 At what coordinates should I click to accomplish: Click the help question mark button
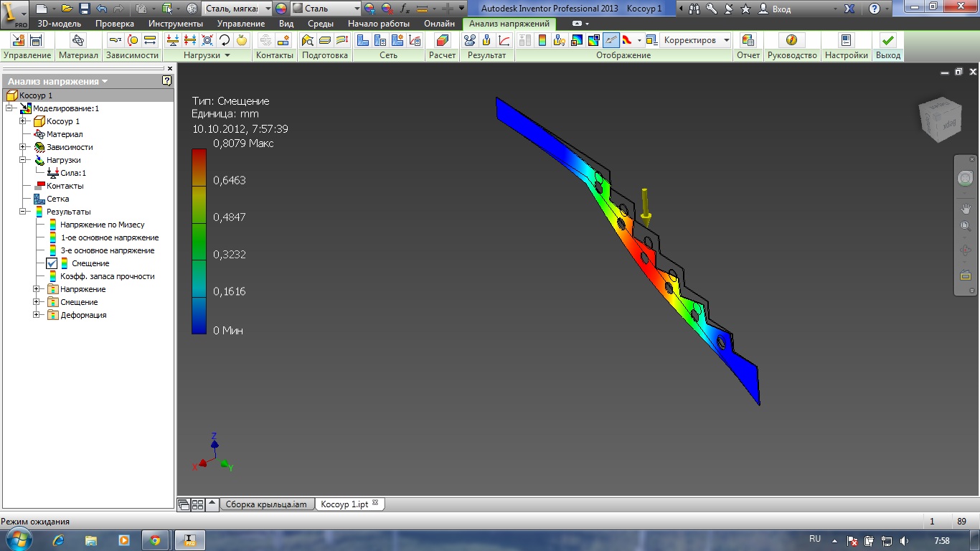875,9
